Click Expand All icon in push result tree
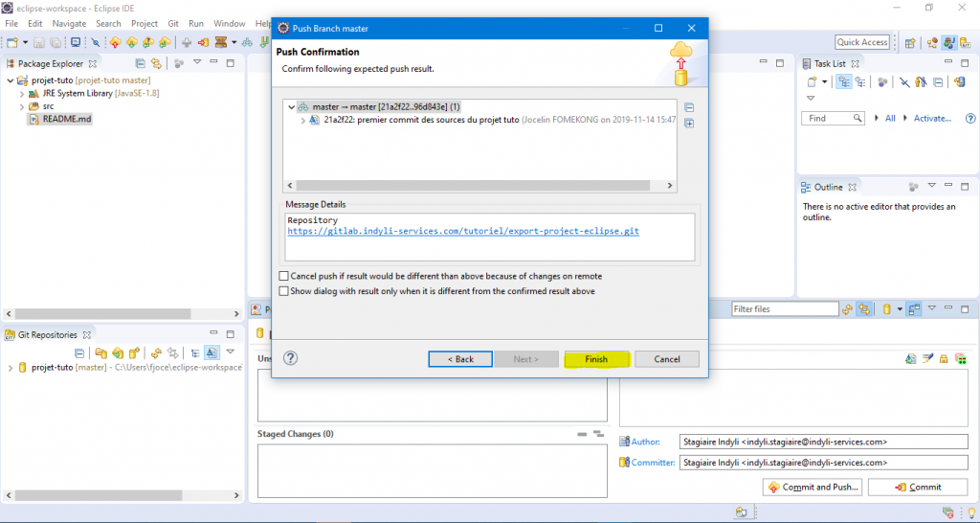 689,124
